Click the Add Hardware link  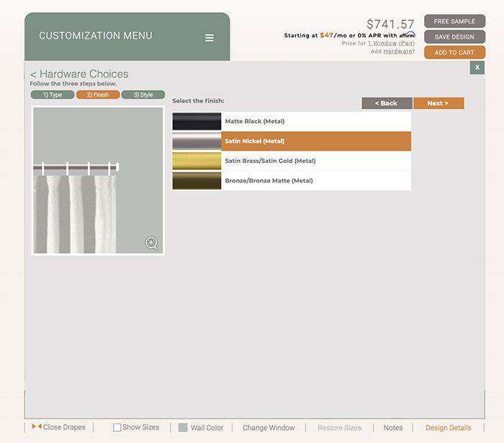(397, 51)
